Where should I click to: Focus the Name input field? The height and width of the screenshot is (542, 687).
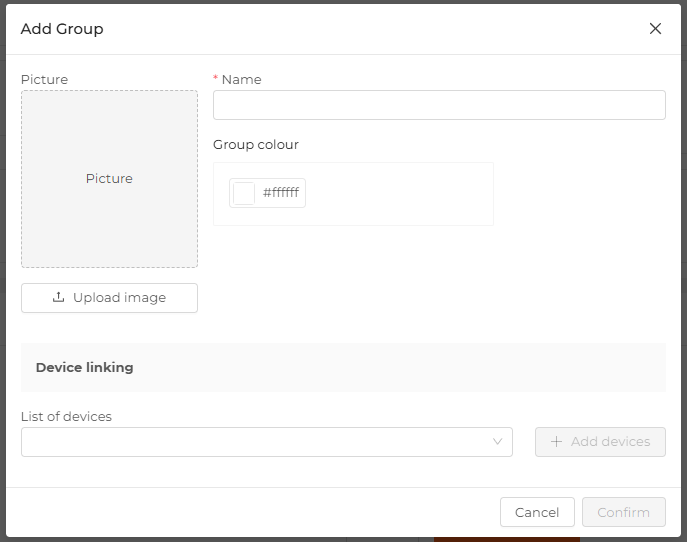[x=439, y=105]
